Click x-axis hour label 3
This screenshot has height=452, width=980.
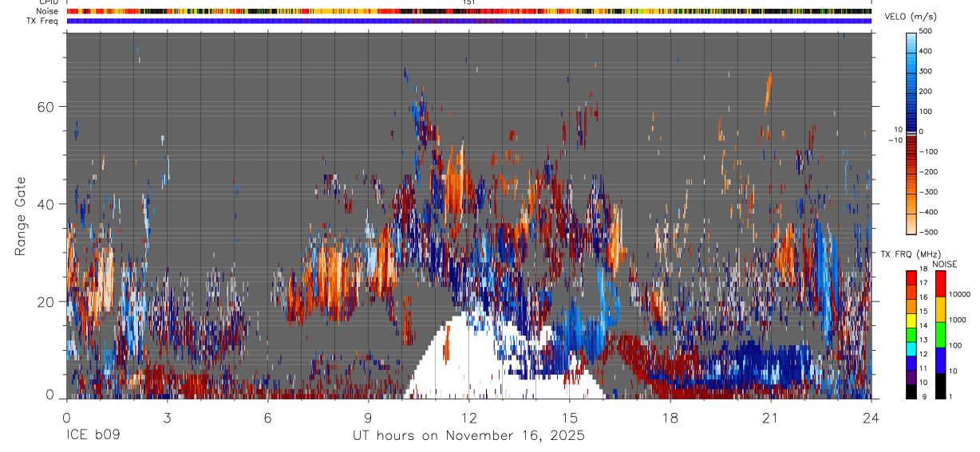coord(167,418)
